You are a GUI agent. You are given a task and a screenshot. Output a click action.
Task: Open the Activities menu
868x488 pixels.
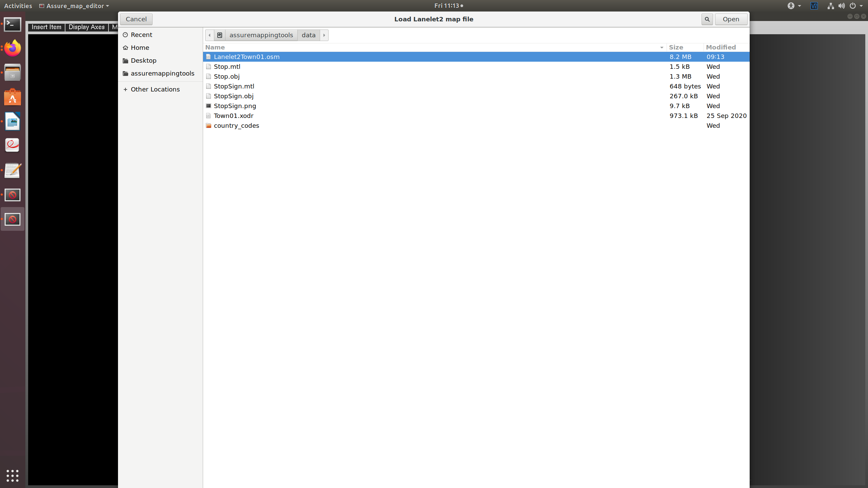click(18, 6)
